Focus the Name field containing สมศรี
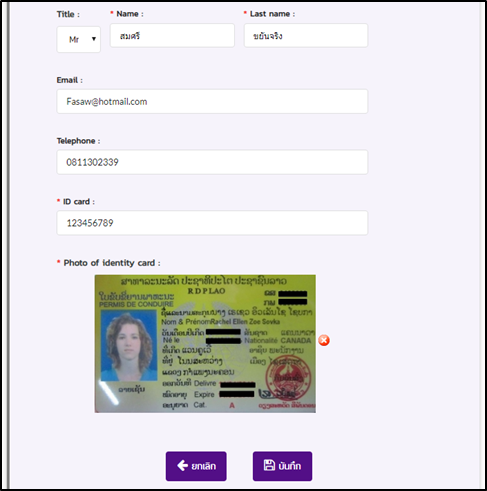 coord(172,35)
